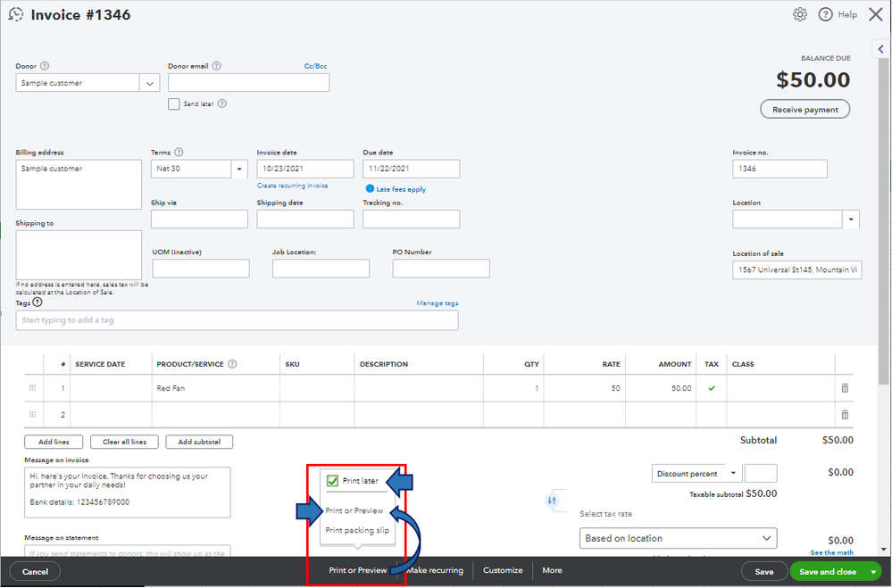Open the Based on location tax dropdown
892x588 pixels.
coord(678,538)
